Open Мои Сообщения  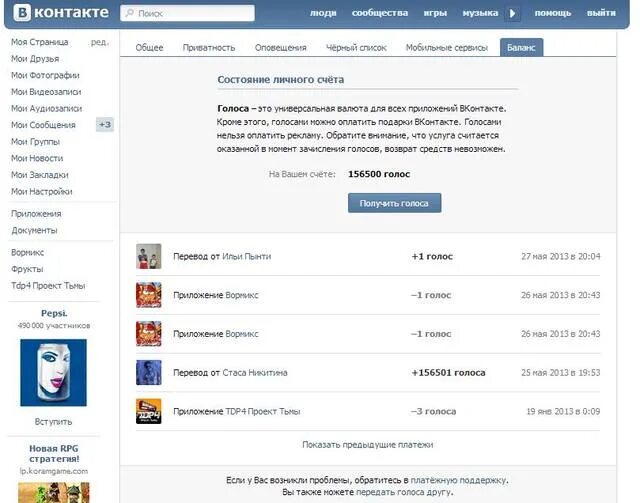pyautogui.click(x=43, y=125)
